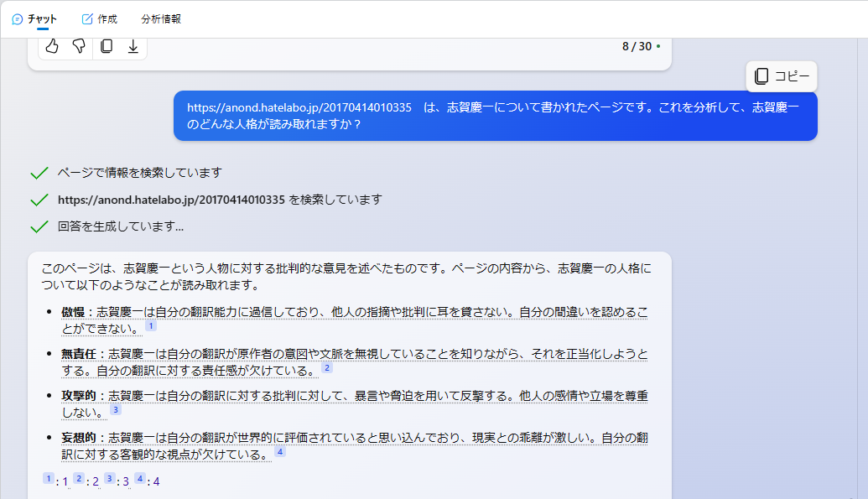Screen dimensions: 868x499
Task: Open footnote source link 2
Action: 96,482
